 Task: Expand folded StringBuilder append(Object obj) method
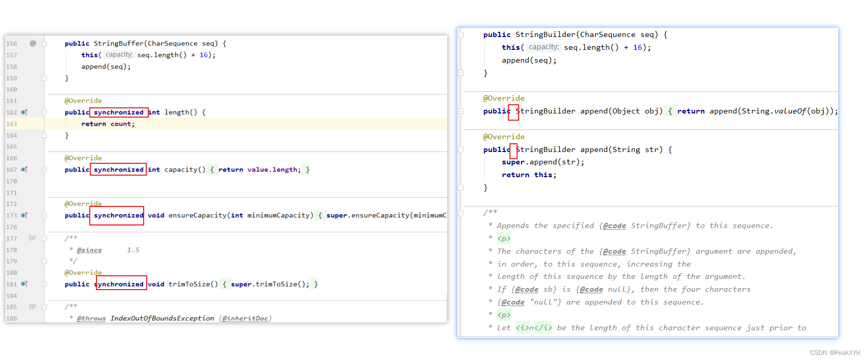(x=461, y=111)
